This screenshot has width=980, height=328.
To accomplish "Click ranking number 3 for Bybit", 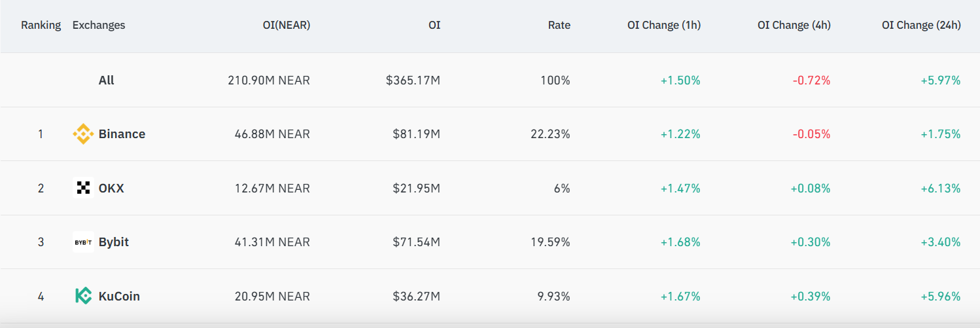I will pyautogui.click(x=41, y=242).
